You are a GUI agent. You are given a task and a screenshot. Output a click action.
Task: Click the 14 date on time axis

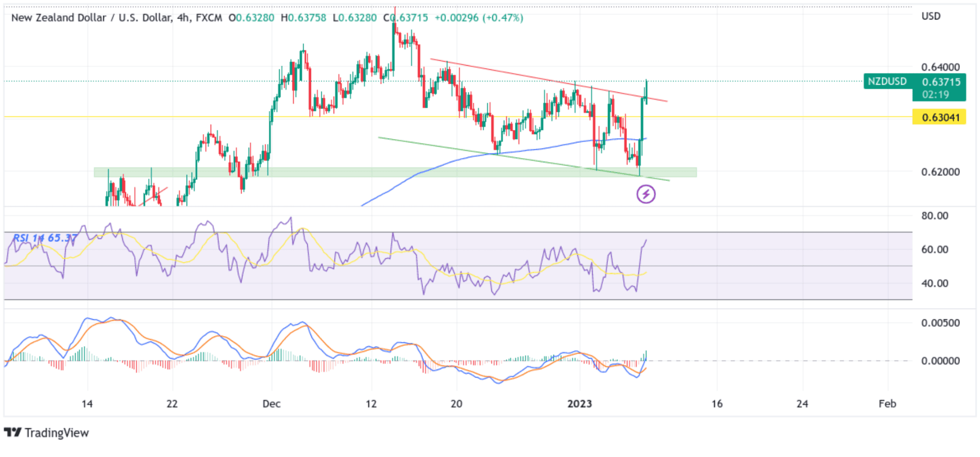click(x=87, y=404)
